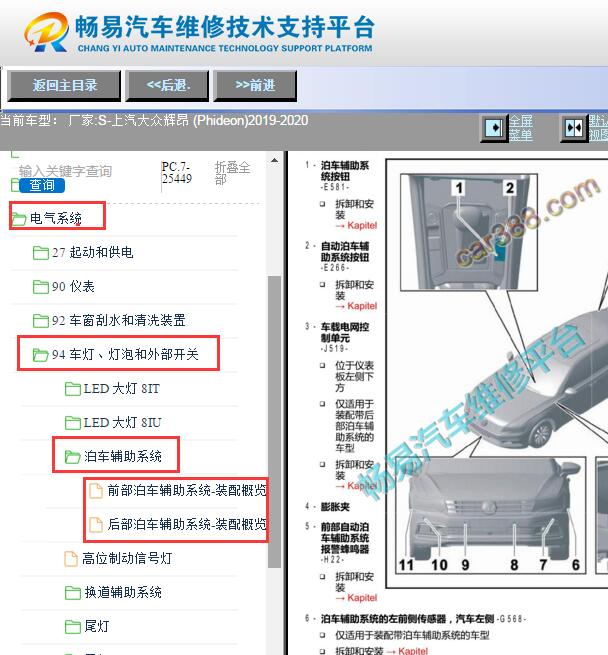Click folder icon beside LED 大灯 8IT
608x655 pixels.
coord(73,389)
